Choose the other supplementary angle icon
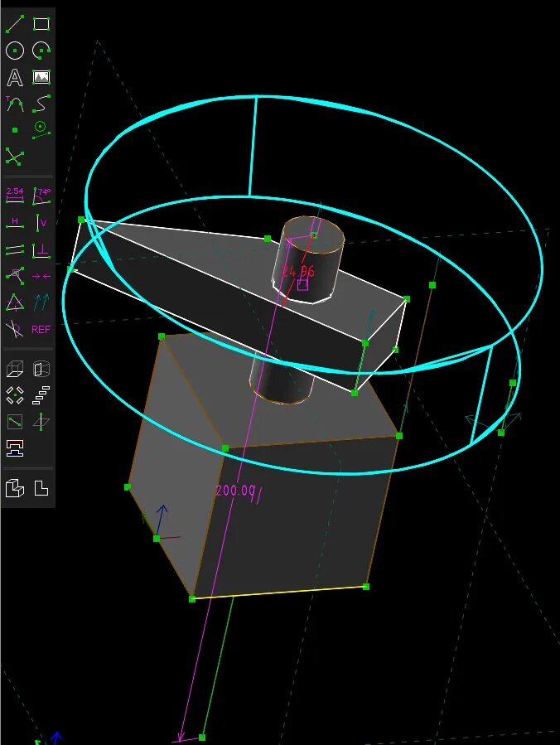The width and height of the screenshot is (560, 745). (15, 329)
